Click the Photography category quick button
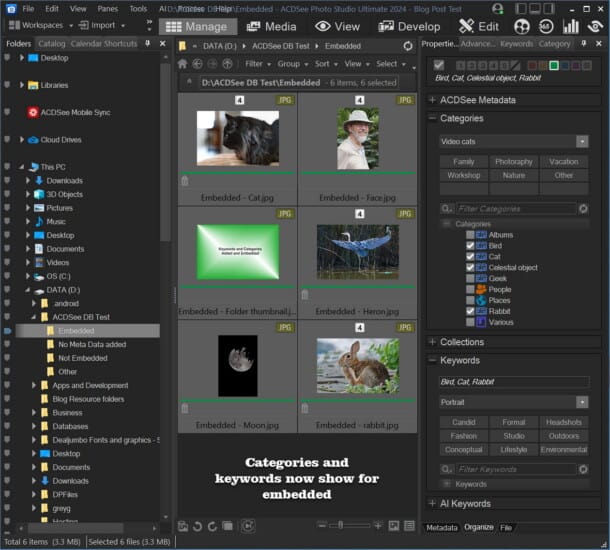 point(513,161)
